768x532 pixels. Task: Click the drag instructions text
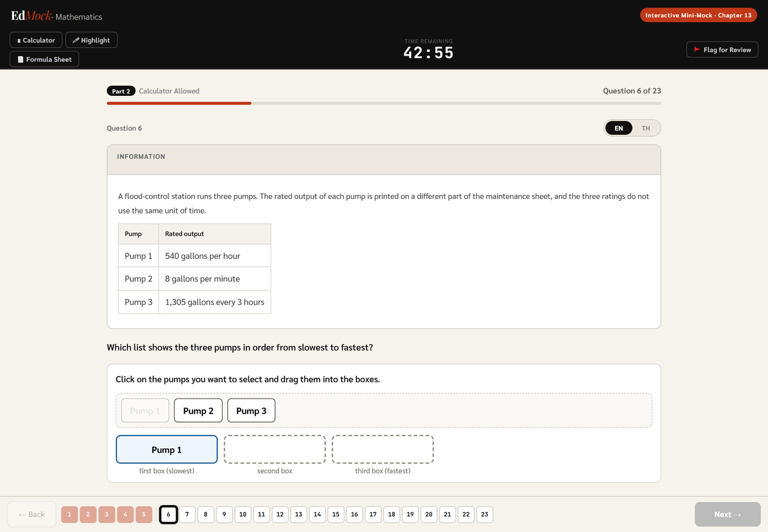click(x=248, y=379)
